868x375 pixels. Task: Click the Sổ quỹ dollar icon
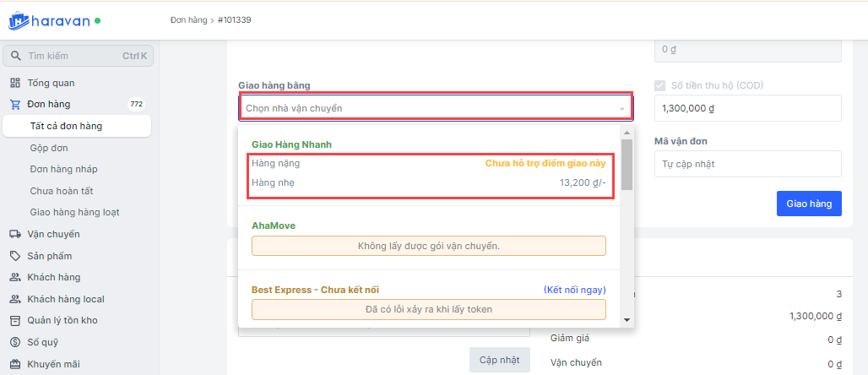(15, 342)
